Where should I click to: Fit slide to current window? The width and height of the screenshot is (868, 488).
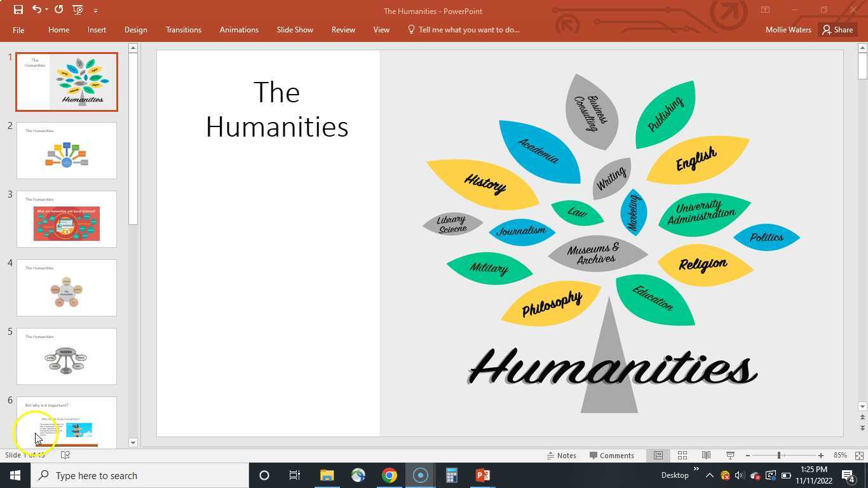point(859,456)
